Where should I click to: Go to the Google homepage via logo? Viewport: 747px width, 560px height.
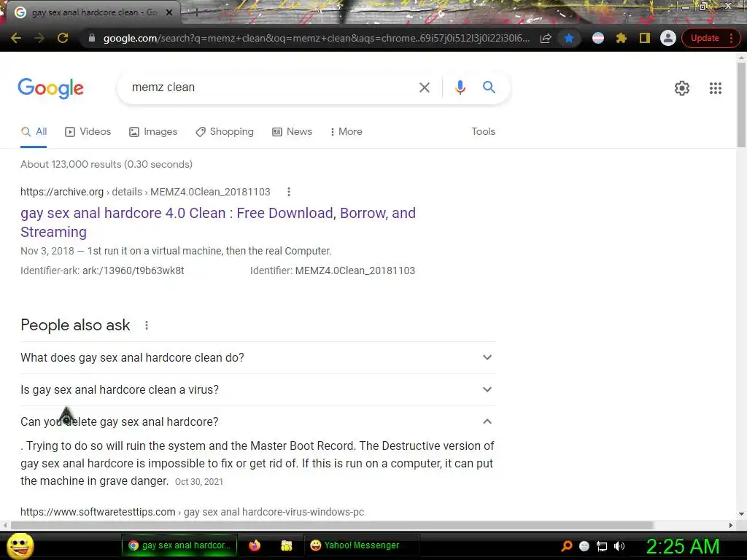coord(50,88)
